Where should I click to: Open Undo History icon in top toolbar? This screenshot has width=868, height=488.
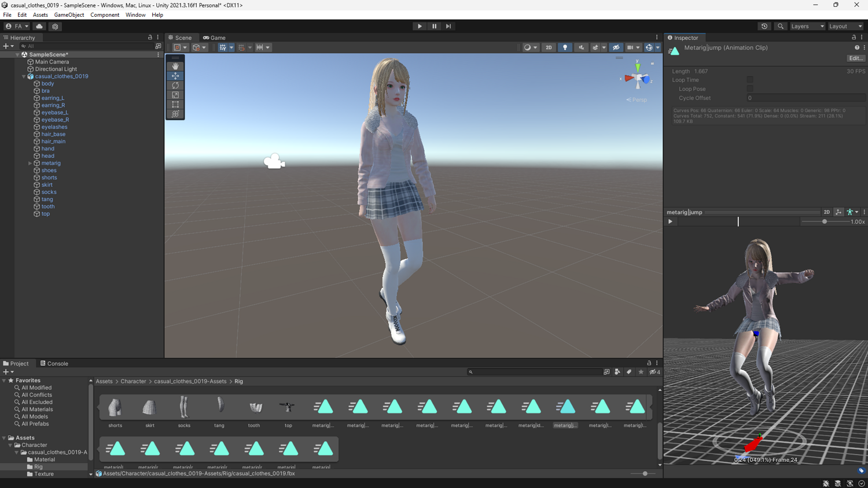[764, 26]
